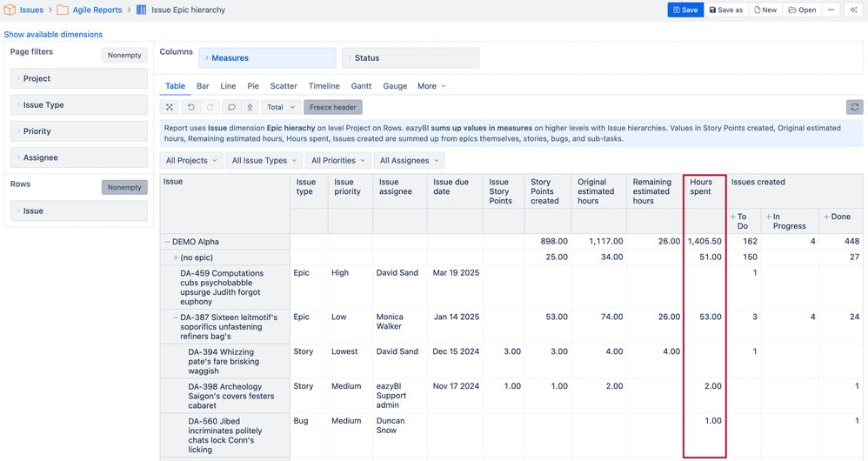
Task: Undo the last report change
Action: pyautogui.click(x=191, y=107)
